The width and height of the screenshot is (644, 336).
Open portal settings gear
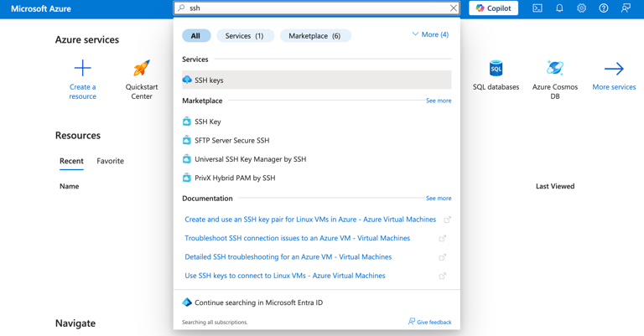[581, 8]
